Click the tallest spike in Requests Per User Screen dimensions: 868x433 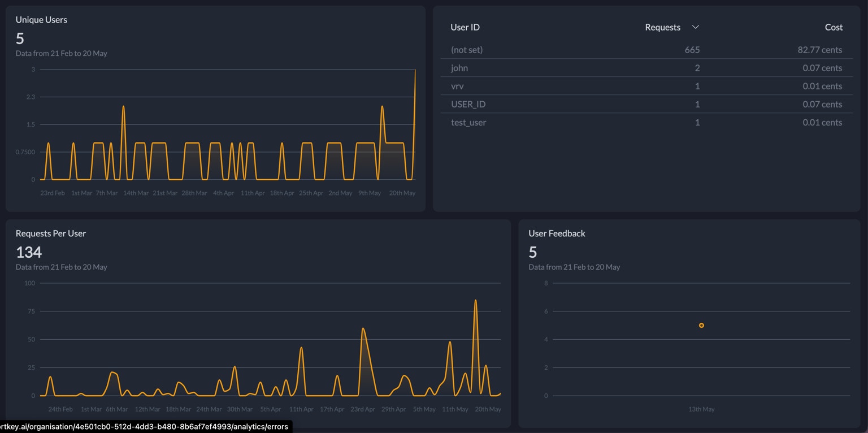point(475,300)
